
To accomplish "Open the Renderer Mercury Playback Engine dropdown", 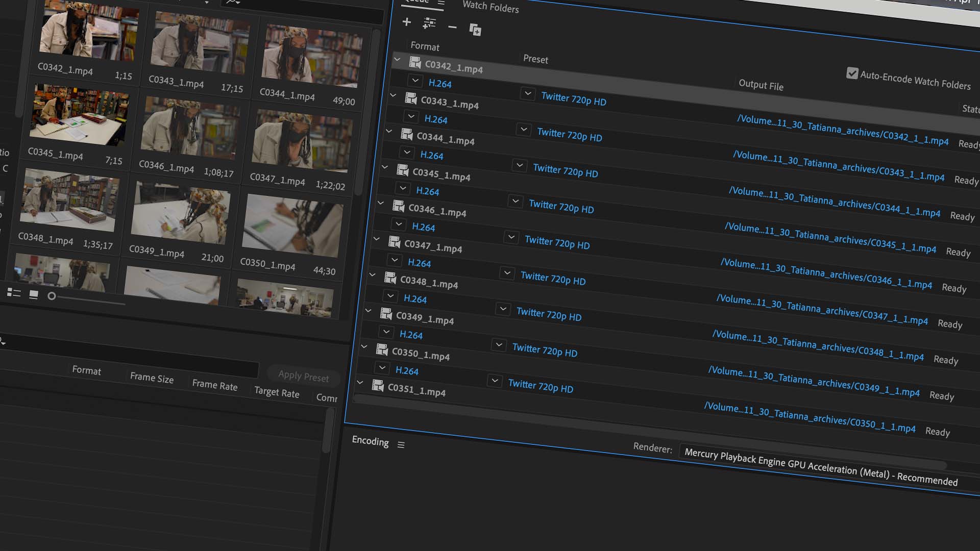I will (x=819, y=467).
